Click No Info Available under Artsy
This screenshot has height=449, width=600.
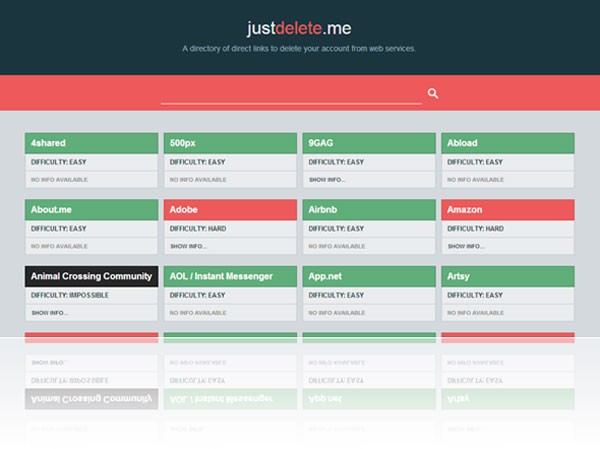click(x=476, y=313)
